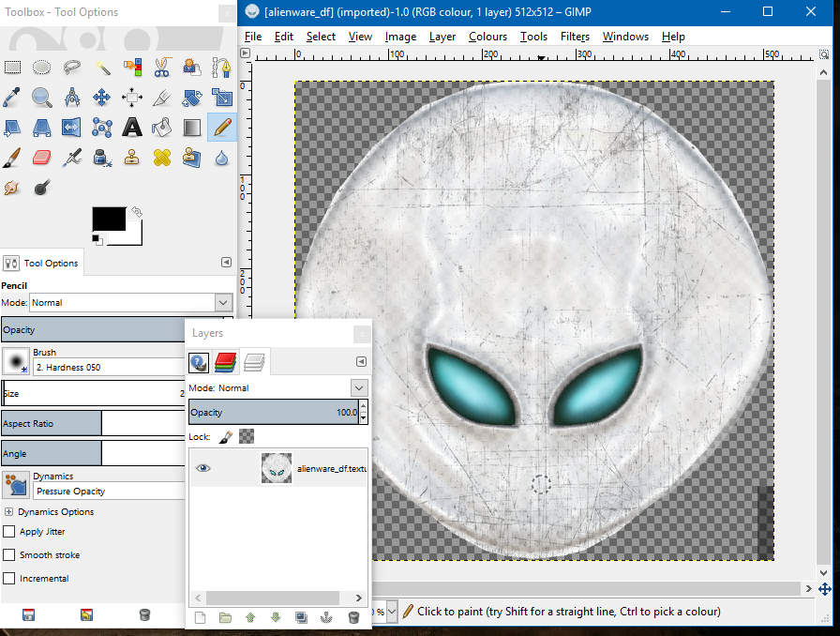Viewport: 840px width, 636px height.
Task: Anchor the floating layer via anchor icon
Action: click(x=327, y=617)
